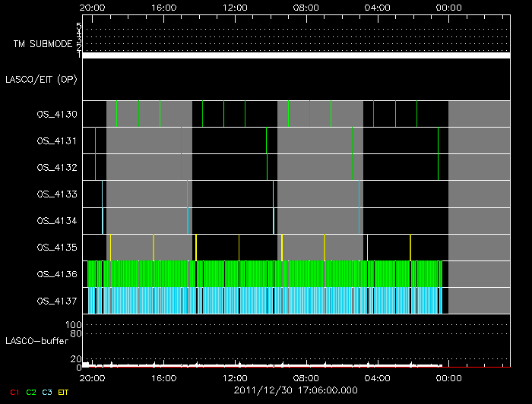This screenshot has width=532, height=404.
Task: Select the LASCO/EIT (OP) row label
Action: pyautogui.click(x=42, y=79)
